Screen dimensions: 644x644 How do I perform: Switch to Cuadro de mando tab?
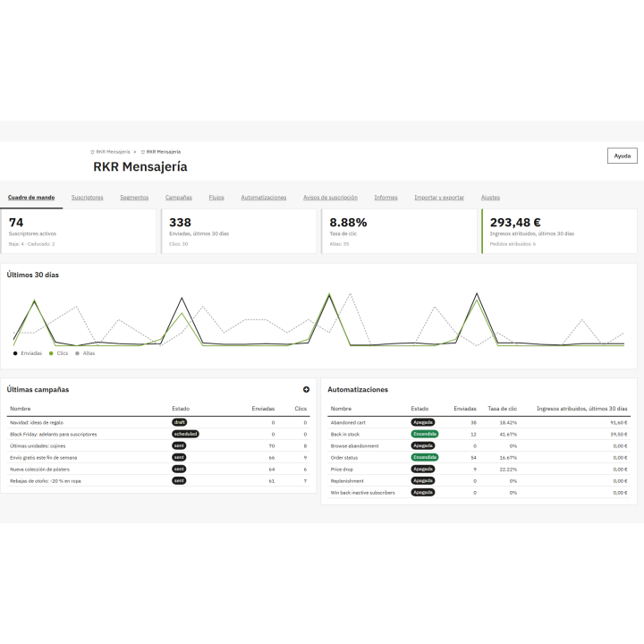[x=31, y=198]
